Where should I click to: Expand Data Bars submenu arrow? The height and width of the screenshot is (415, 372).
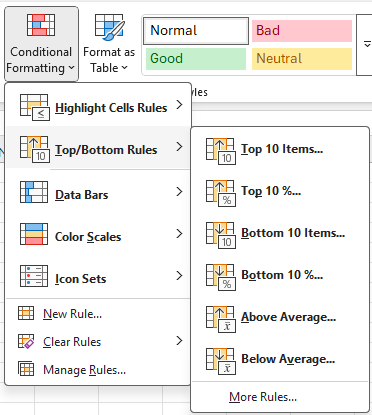(x=179, y=192)
